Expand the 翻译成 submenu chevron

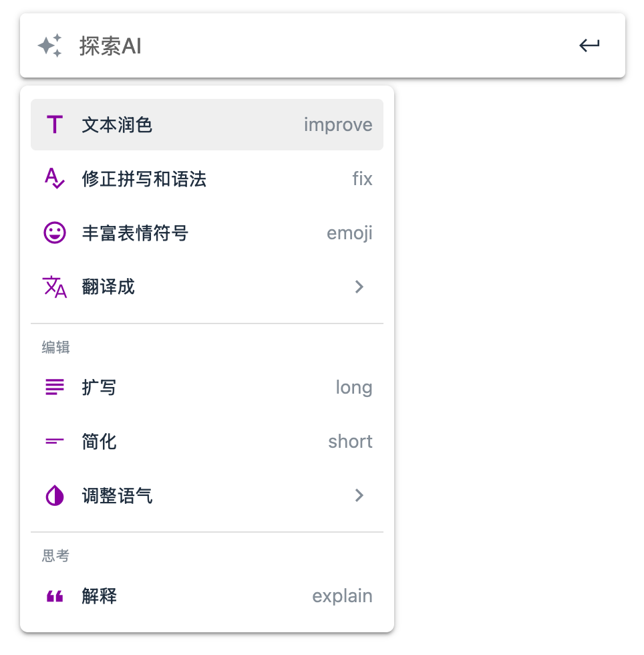[x=359, y=286]
